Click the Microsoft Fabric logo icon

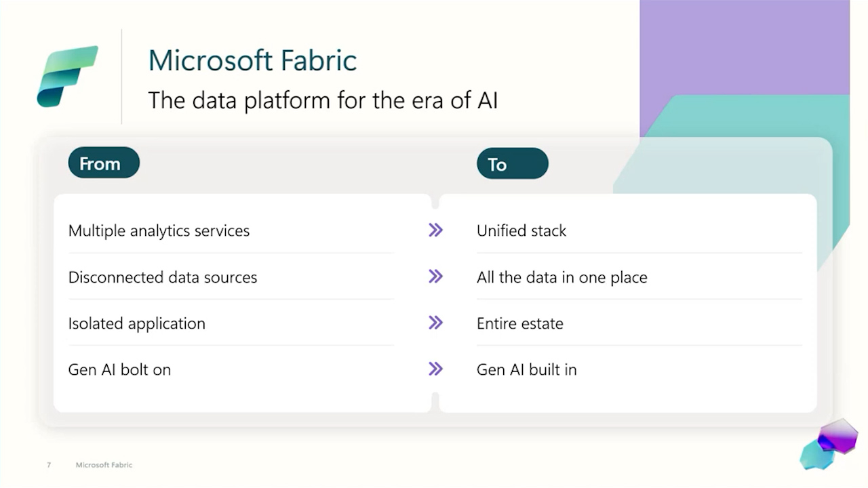(x=67, y=76)
